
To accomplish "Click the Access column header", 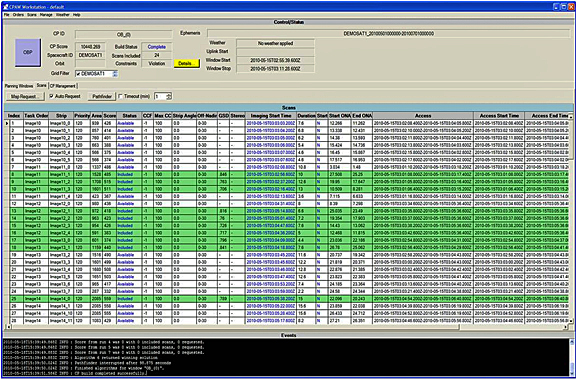I will [x=423, y=116].
